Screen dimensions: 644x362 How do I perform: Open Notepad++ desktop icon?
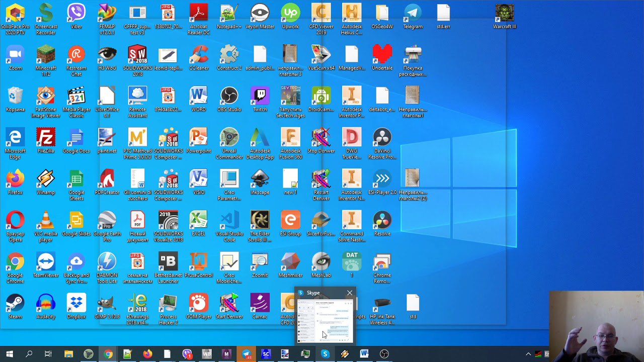click(x=229, y=17)
